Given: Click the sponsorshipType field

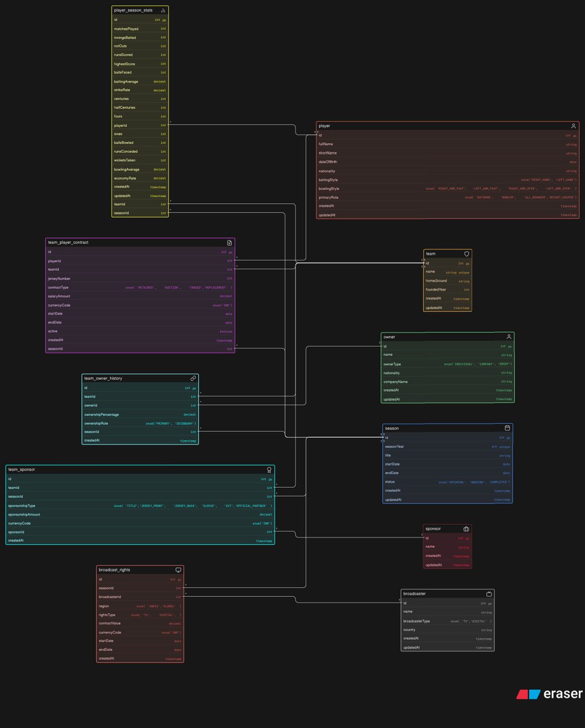Looking at the screenshot, I should 140,505.
